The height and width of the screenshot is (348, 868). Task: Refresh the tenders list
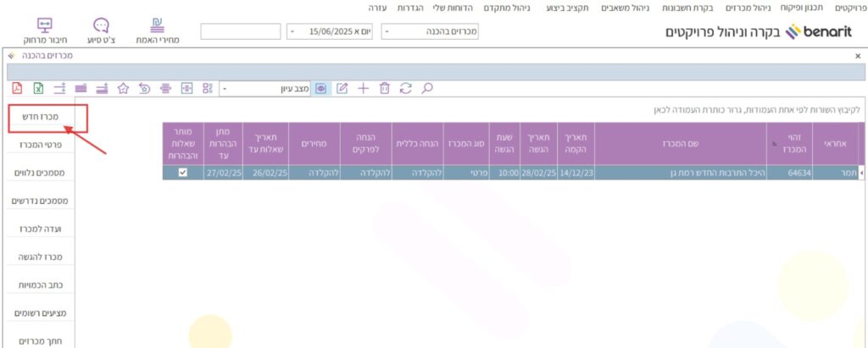tap(406, 88)
